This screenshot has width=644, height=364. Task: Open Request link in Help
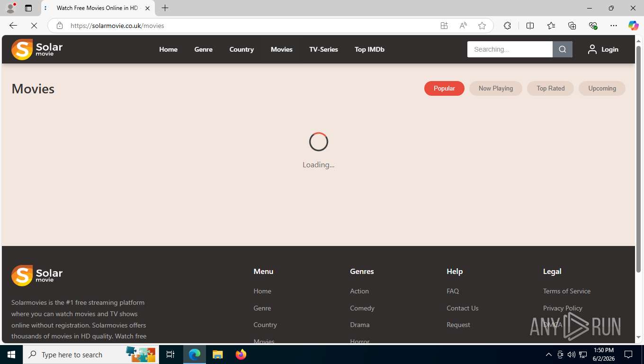point(458,325)
